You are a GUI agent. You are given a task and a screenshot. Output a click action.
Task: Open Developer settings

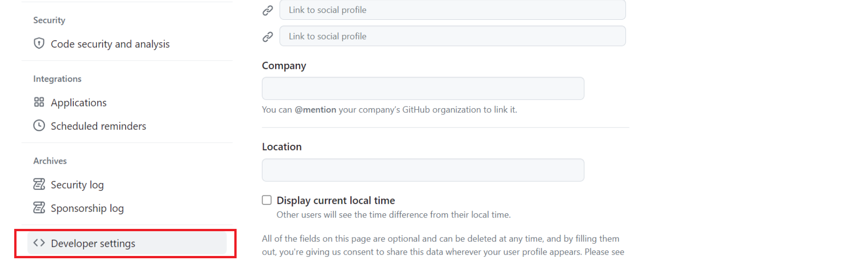point(93,244)
